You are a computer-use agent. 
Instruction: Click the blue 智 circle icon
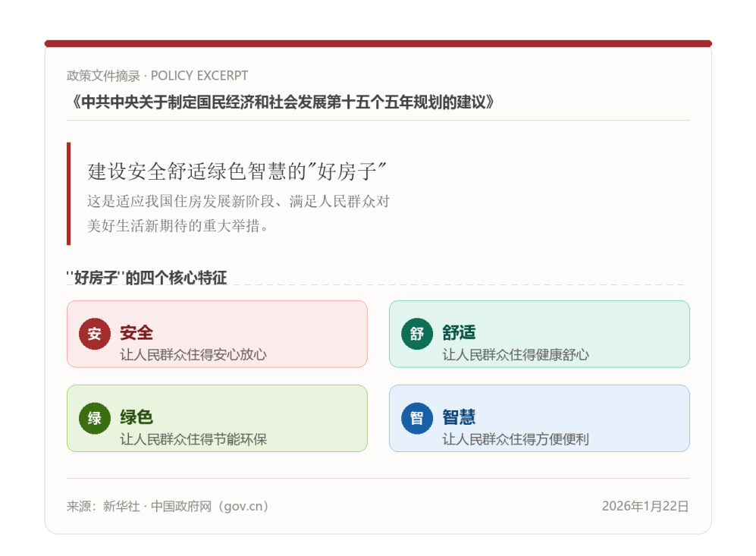click(417, 418)
